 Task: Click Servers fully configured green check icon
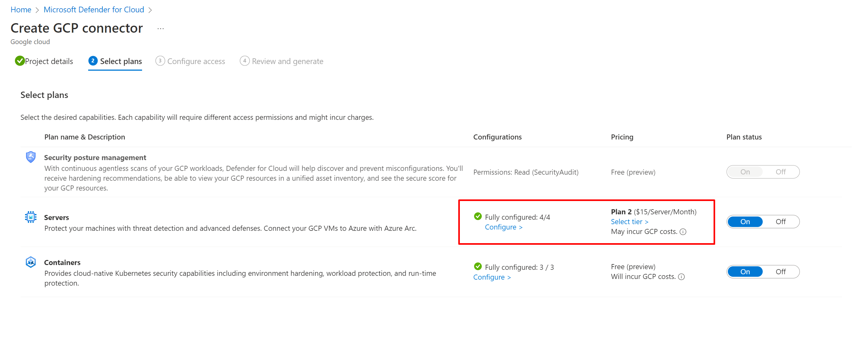pyautogui.click(x=478, y=216)
